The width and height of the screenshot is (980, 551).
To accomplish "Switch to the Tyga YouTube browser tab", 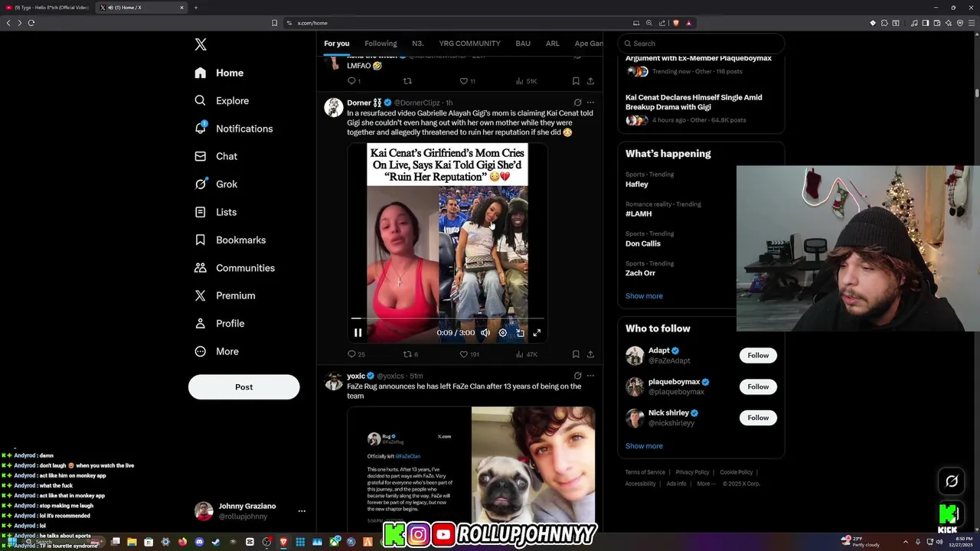I will click(51, 8).
